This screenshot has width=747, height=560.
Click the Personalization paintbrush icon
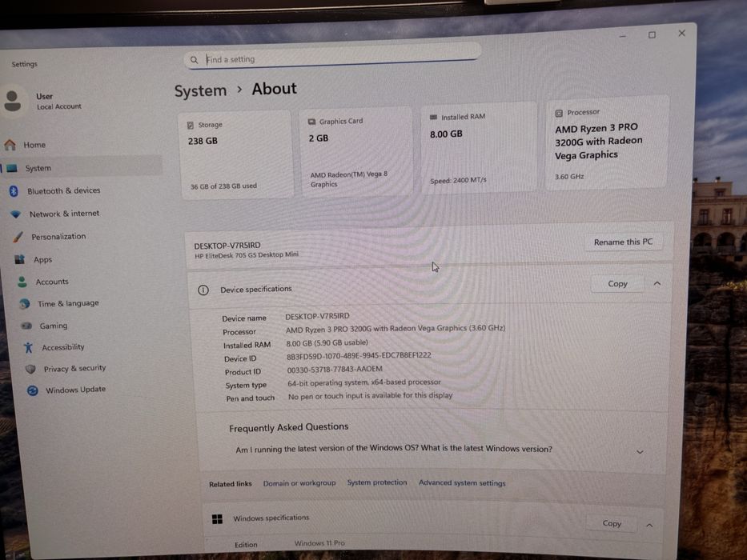(x=18, y=237)
